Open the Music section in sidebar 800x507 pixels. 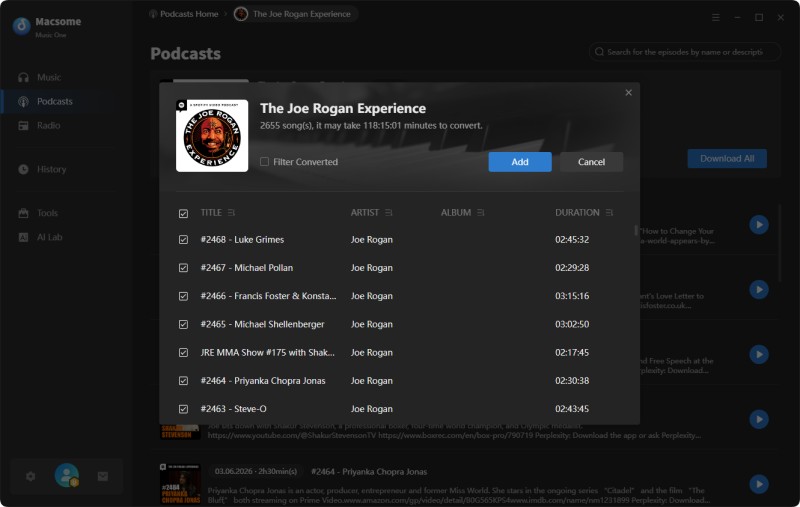click(48, 78)
